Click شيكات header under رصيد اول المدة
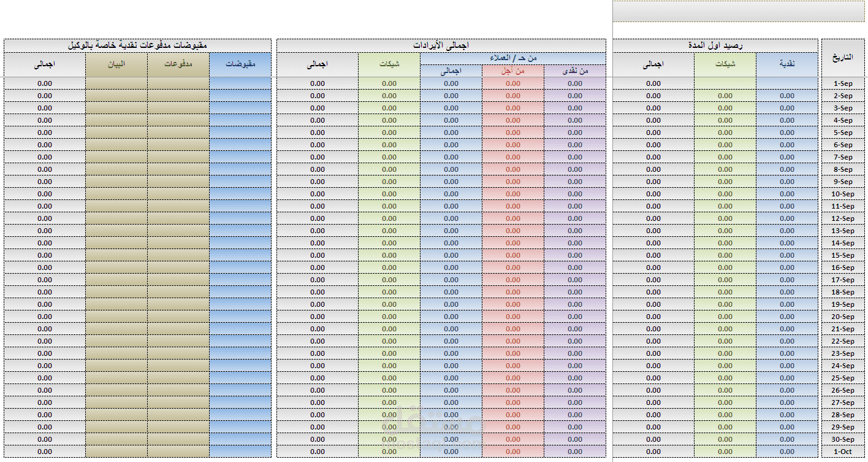 point(725,65)
